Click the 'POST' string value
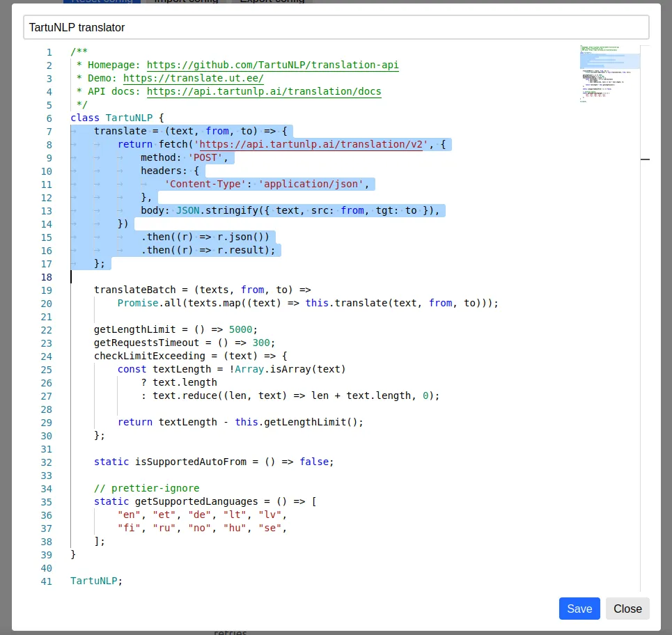The image size is (672, 635). click(x=205, y=157)
